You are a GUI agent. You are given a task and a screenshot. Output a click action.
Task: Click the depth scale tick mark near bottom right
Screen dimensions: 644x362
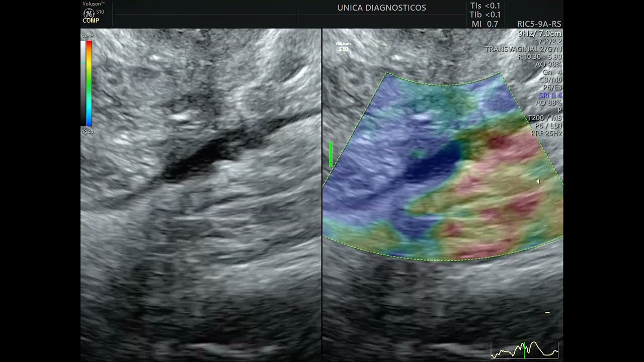click(547, 312)
